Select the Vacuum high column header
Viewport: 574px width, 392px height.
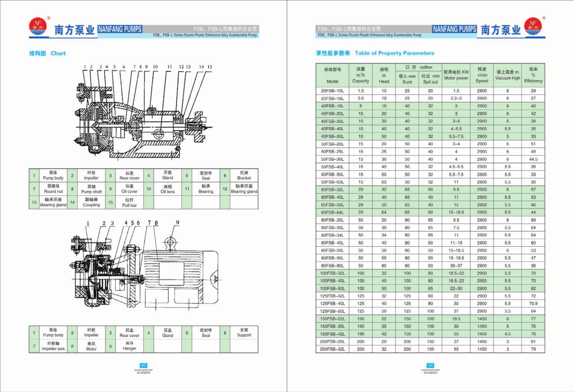[x=508, y=75]
